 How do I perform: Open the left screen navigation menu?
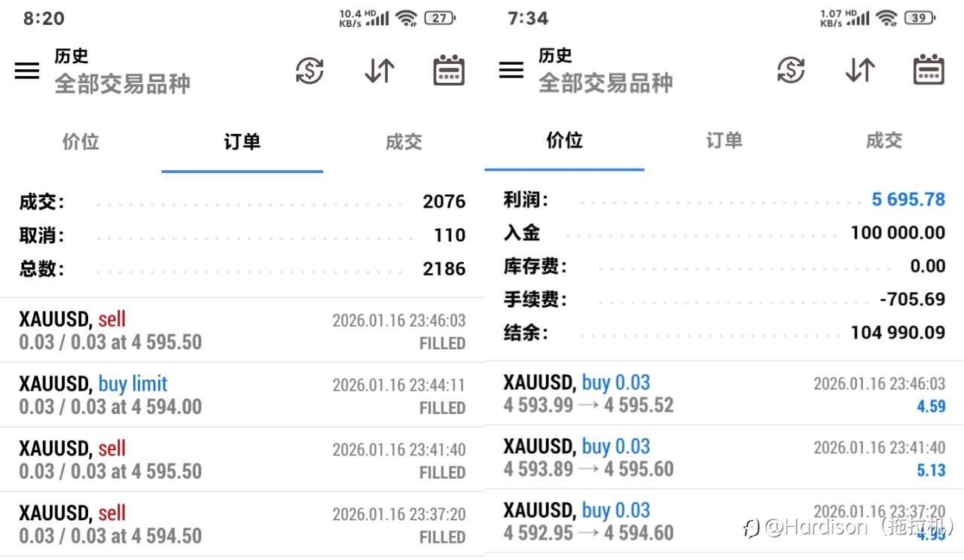(x=27, y=70)
